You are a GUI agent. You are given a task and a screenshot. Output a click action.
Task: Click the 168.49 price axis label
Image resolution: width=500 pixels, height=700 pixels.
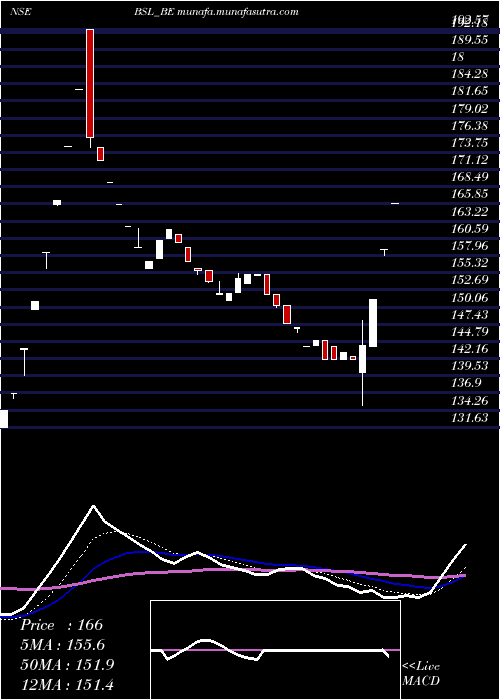click(469, 177)
